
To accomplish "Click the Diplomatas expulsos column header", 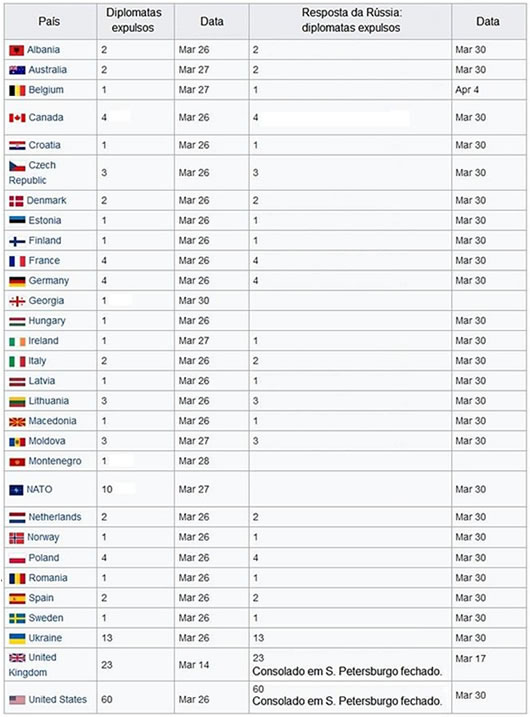I will (135, 21).
